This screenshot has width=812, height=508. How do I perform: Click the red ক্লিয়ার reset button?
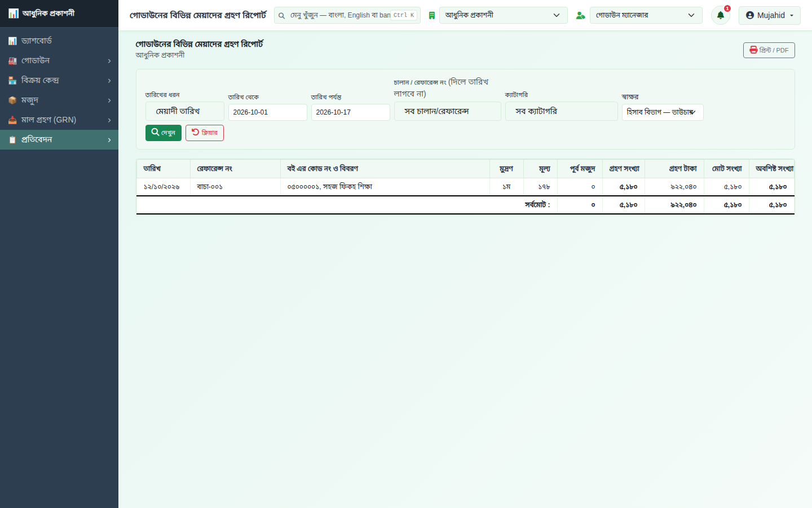pos(205,133)
